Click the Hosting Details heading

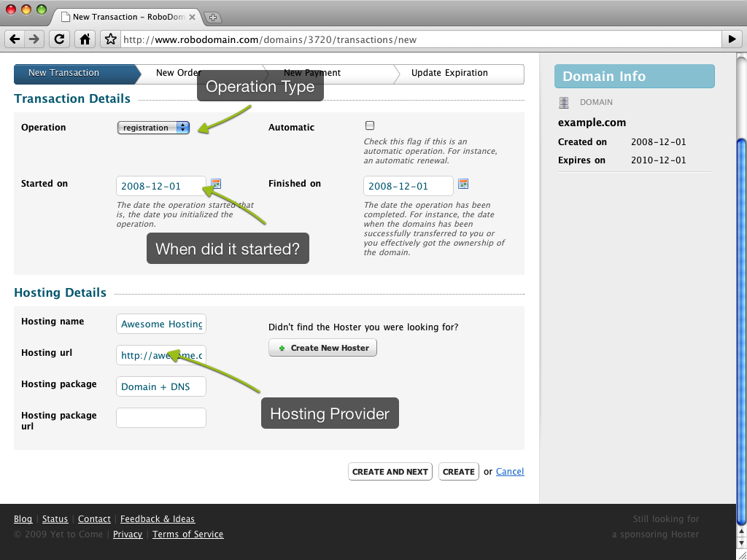[x=60, y=292]
